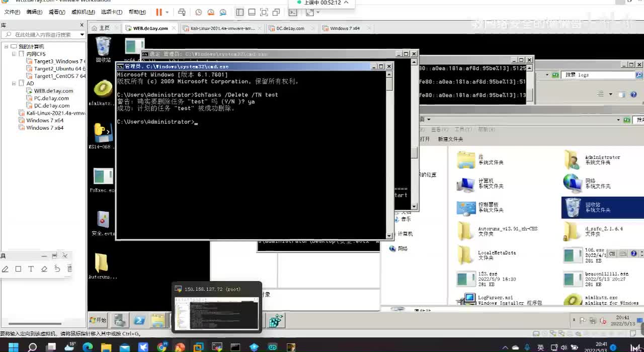Click the MS14-068 desktop icon

click(103, 137)
